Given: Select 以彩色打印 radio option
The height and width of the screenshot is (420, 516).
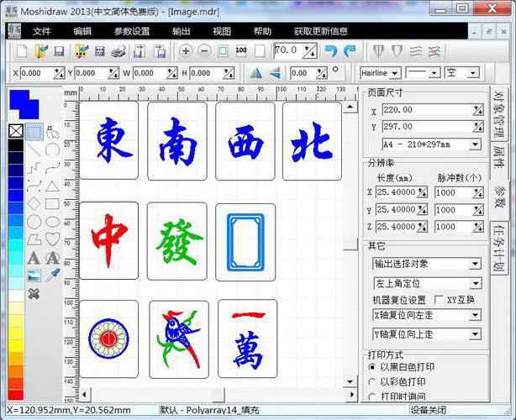Looking at the screenshot, I should (372, 381).
